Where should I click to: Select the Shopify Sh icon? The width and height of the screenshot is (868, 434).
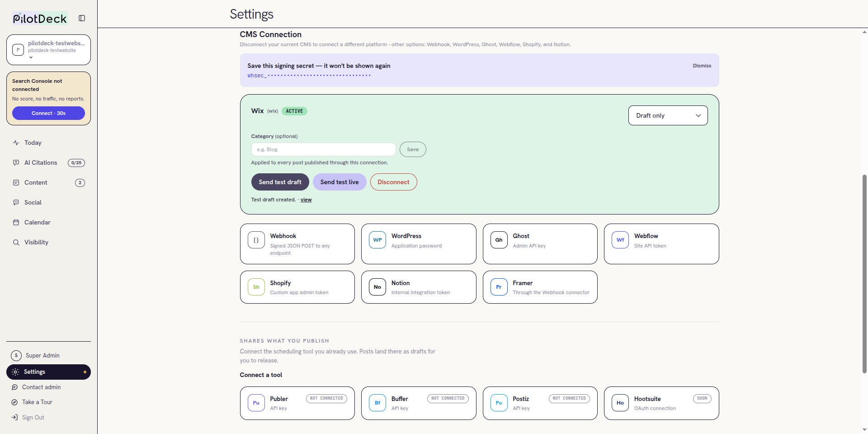(x=256, y=287)
